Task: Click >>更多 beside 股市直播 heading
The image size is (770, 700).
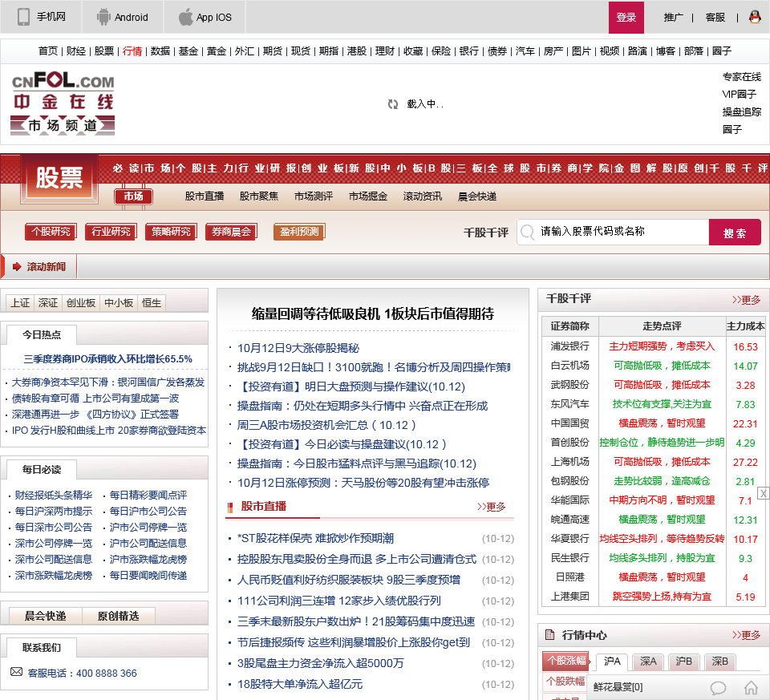Action: (491, 507)
